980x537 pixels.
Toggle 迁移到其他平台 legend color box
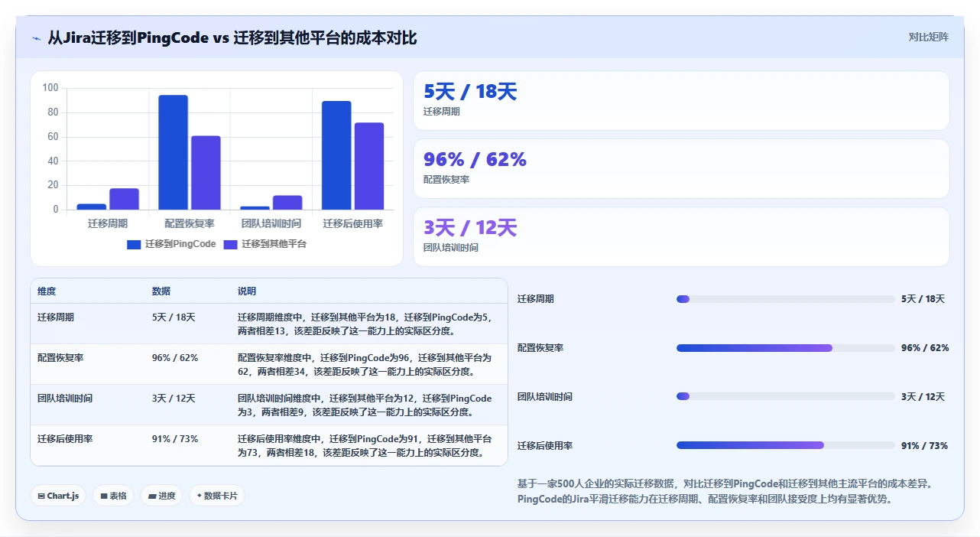[x=230, y=244]
